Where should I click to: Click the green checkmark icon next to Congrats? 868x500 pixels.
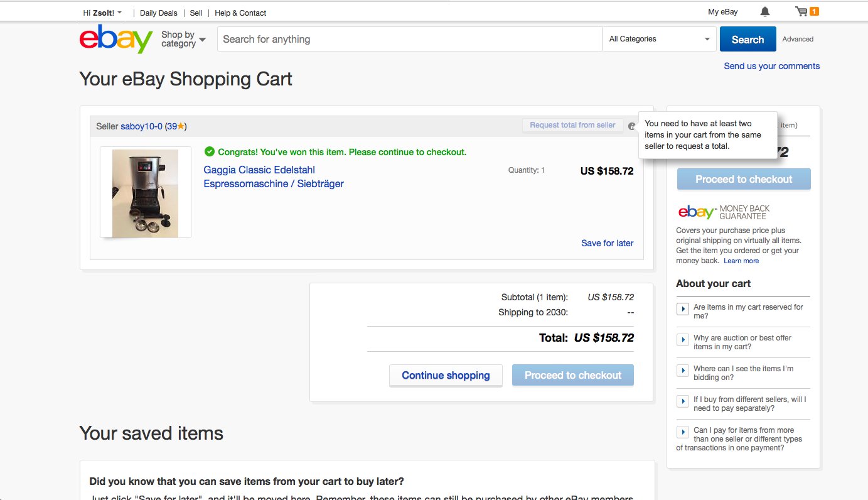tap(210, 151)
